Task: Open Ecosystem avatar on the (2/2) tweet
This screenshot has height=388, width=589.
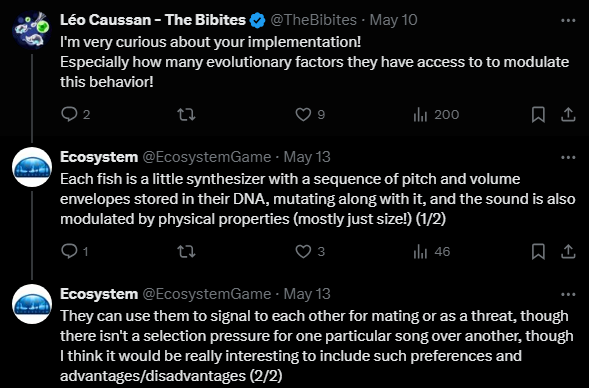Action: pyautogui.click(x=32, y=304)
